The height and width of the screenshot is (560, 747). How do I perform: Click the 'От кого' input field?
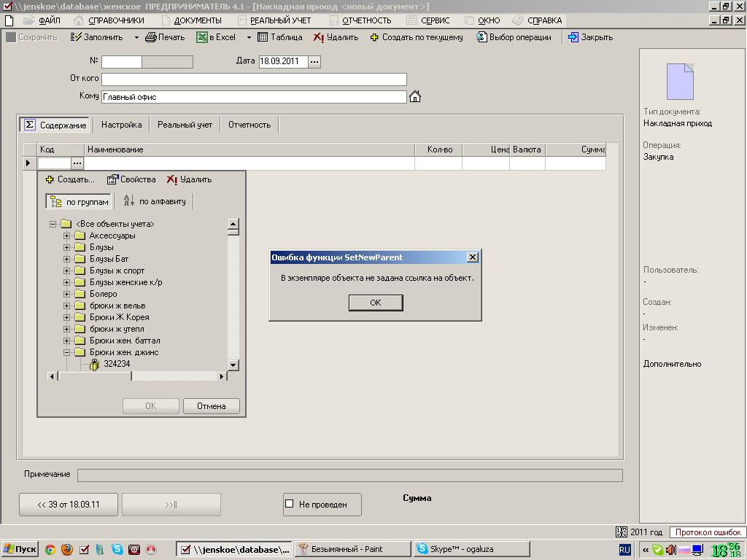click(254, 79)
